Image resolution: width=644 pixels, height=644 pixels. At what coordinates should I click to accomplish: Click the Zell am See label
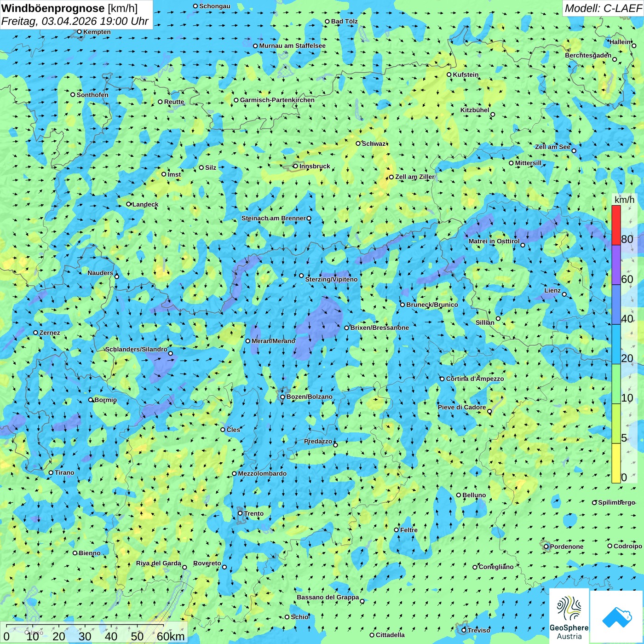pos(552,147)
